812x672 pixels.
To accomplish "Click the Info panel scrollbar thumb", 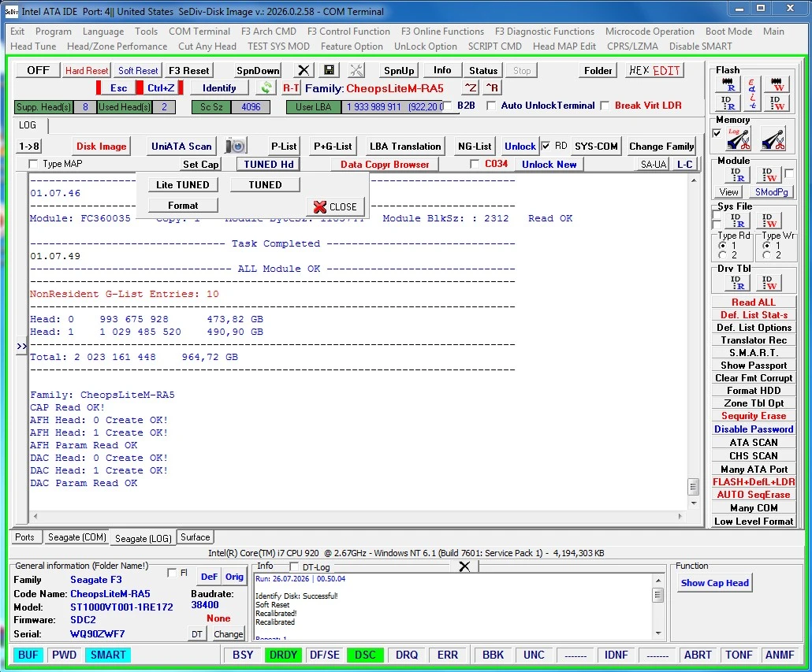I will [x=658, y=595].
